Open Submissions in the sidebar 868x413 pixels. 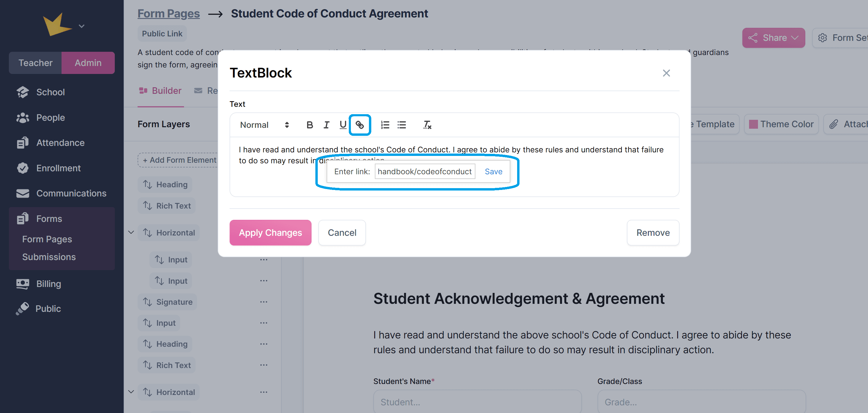click(x=49, y=257)
